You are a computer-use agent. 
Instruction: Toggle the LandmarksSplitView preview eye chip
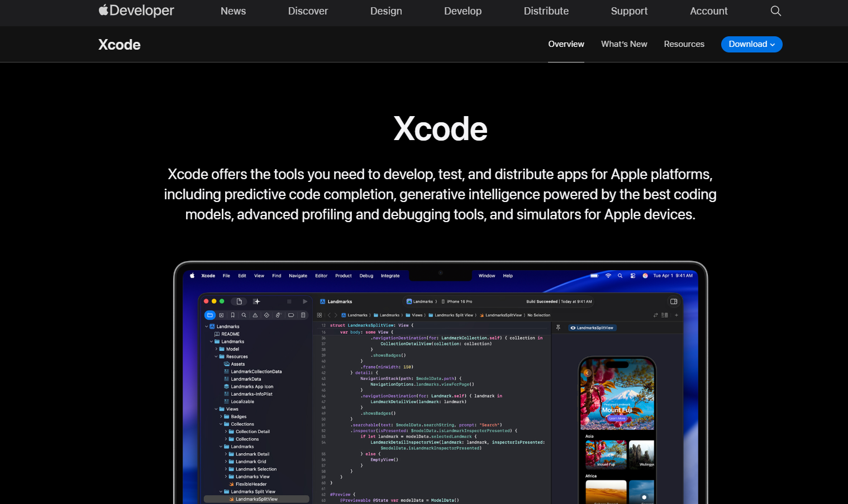pyautogui.click(x=593, y=328)
